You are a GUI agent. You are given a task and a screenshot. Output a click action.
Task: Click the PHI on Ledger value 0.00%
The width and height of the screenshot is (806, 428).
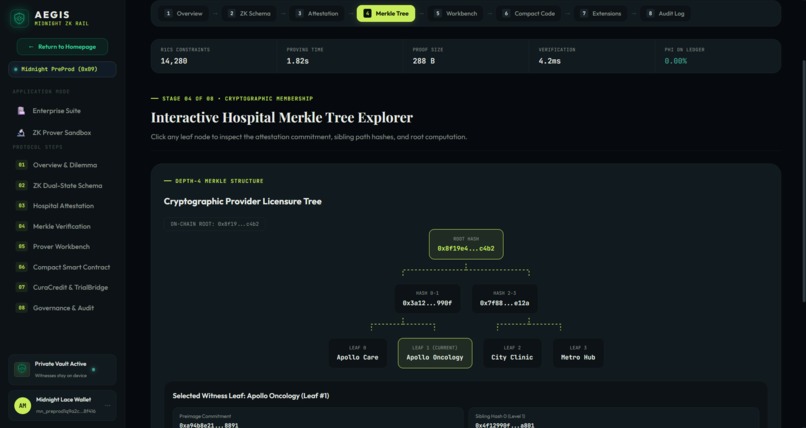675,61
